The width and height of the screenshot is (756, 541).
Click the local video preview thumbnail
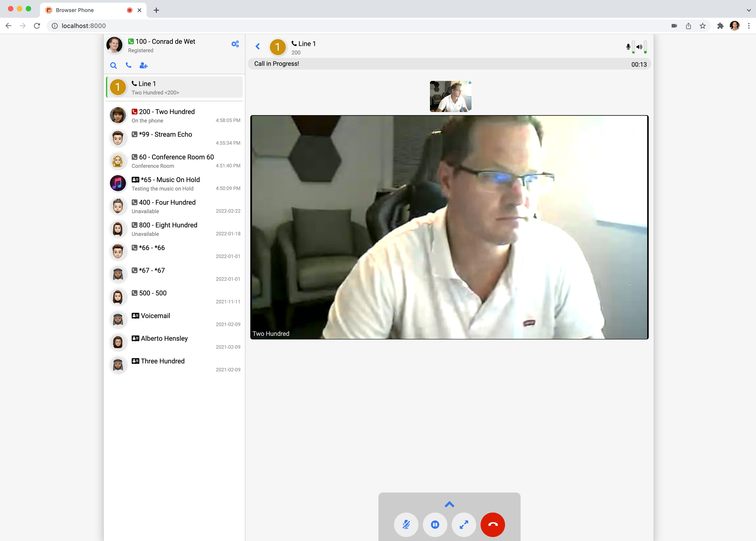coord(450,96)
